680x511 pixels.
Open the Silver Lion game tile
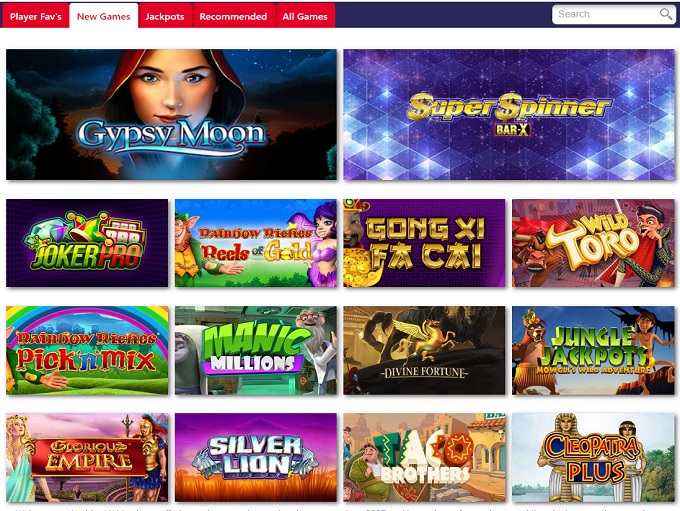[255, 457]
